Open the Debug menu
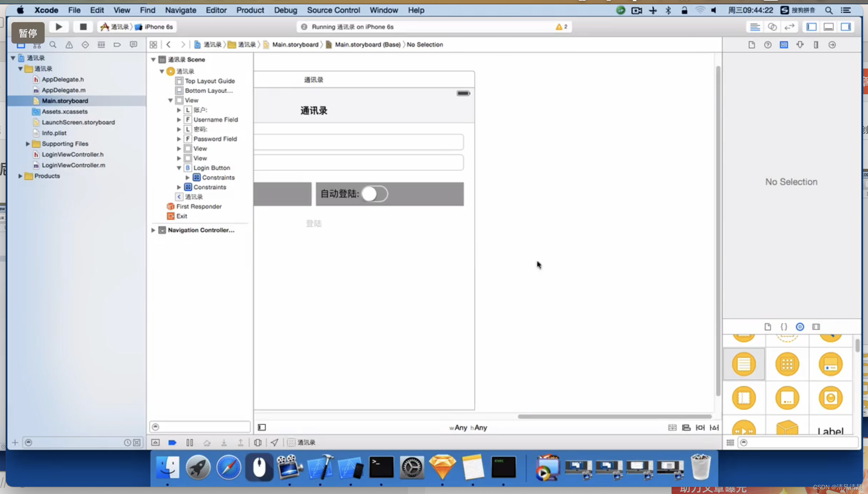 coord(285,10)
